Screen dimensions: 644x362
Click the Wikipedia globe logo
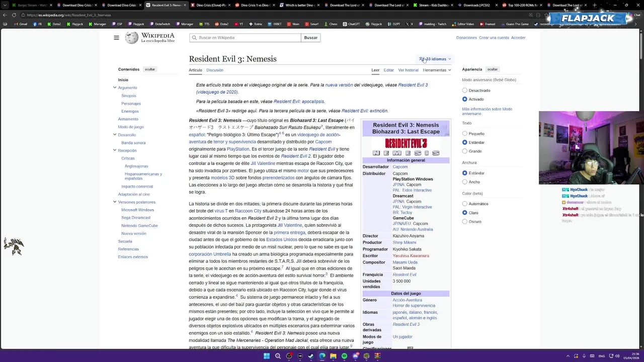[x=132, y=38]
